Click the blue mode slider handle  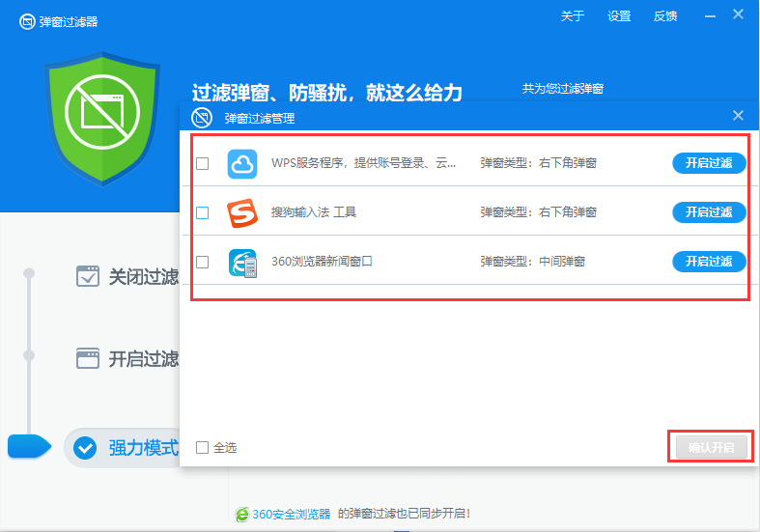28,447
